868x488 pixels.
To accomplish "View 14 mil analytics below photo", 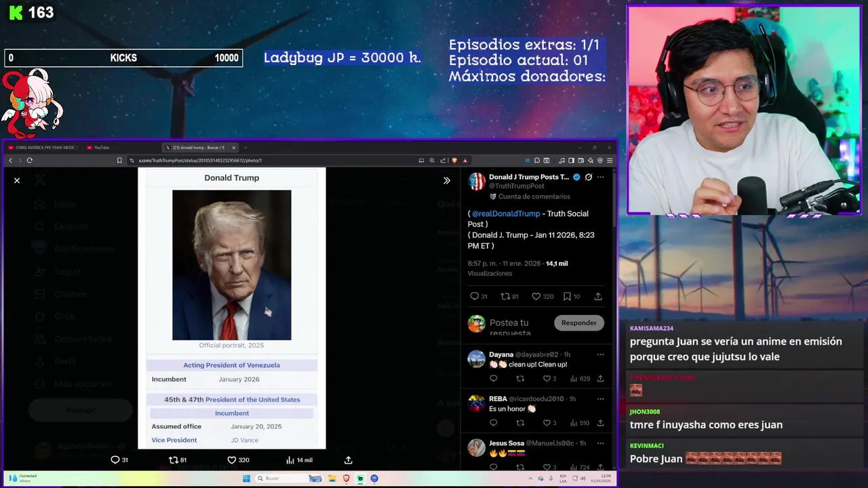I will coord(299,460).
